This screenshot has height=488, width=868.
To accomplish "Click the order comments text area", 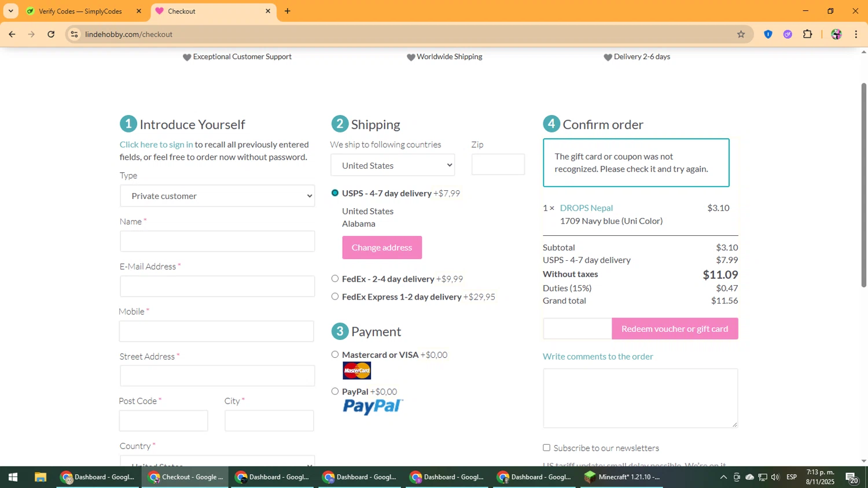I will 641,398.
